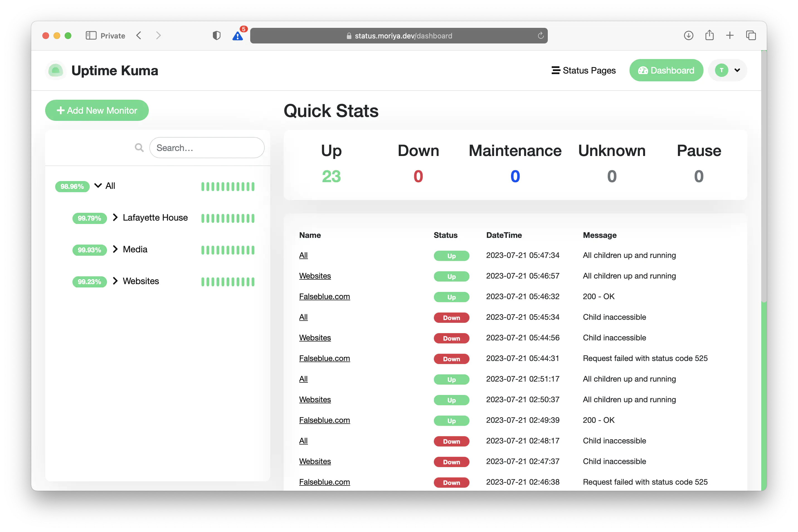Click the Add New Monitor button
Viewport: 798px width, 532px height.
tap(97, 110)
